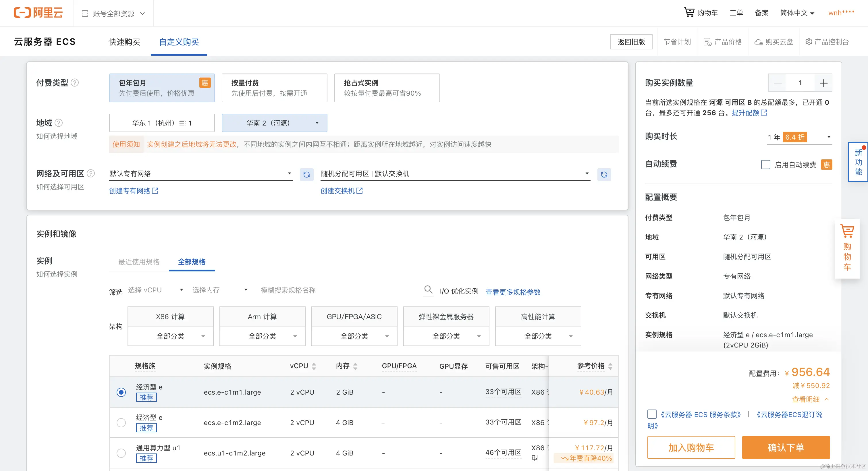Check the ECS 服务条款 agreement checkbox

[x=652, y=414]
